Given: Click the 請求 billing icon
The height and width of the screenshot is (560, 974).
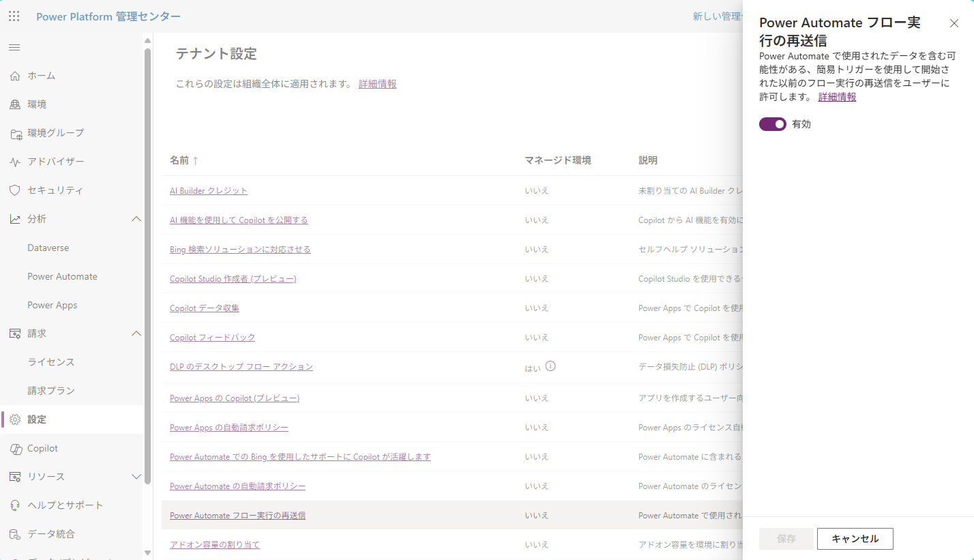Looking at the screenshot, I should 15,334.
